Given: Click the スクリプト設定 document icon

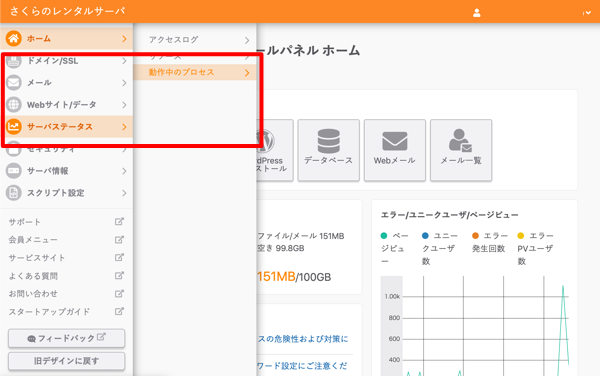Looking at the screenshot, I should click(x=13, y=193).
